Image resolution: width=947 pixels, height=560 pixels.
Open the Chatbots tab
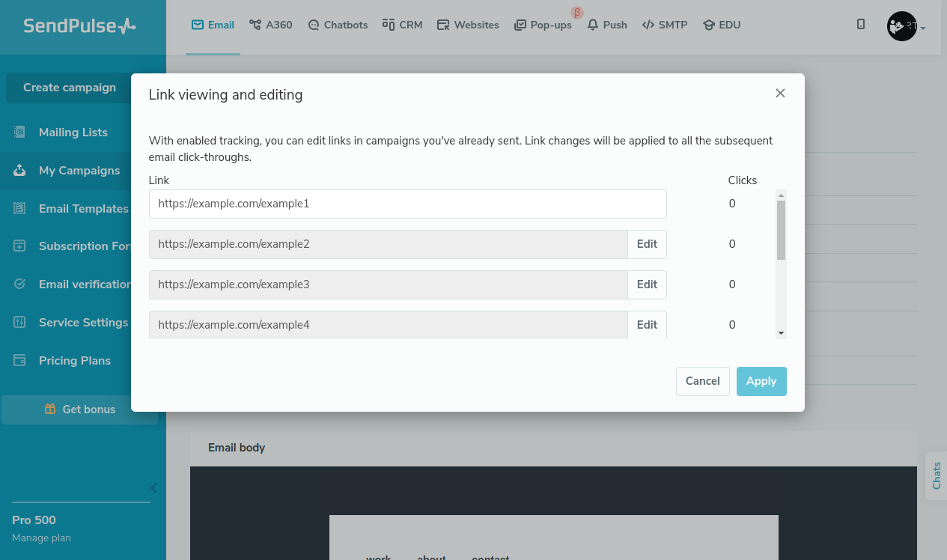point(338,25)
